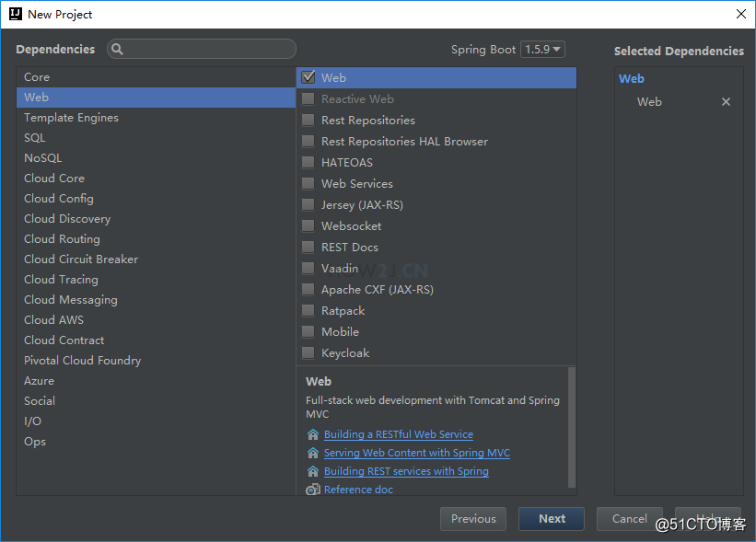Enable the HATEOAS checkbox
Screen dimensions: 756x542
point(308,162)
